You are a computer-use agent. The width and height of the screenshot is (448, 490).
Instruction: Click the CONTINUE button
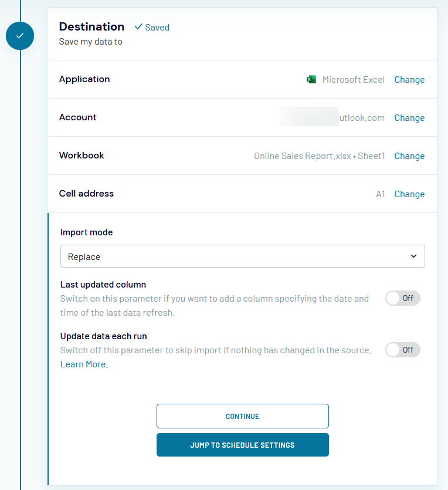tap(243, 416)
